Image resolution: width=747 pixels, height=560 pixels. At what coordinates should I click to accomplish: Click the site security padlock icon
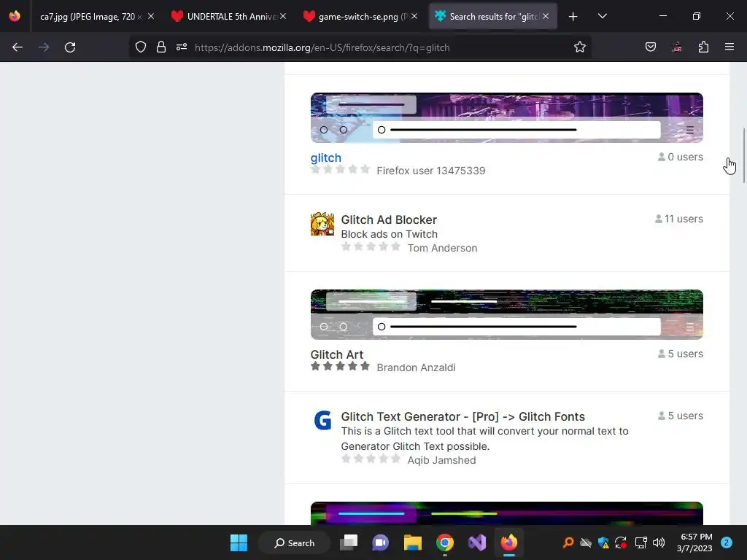pos(161,47)
